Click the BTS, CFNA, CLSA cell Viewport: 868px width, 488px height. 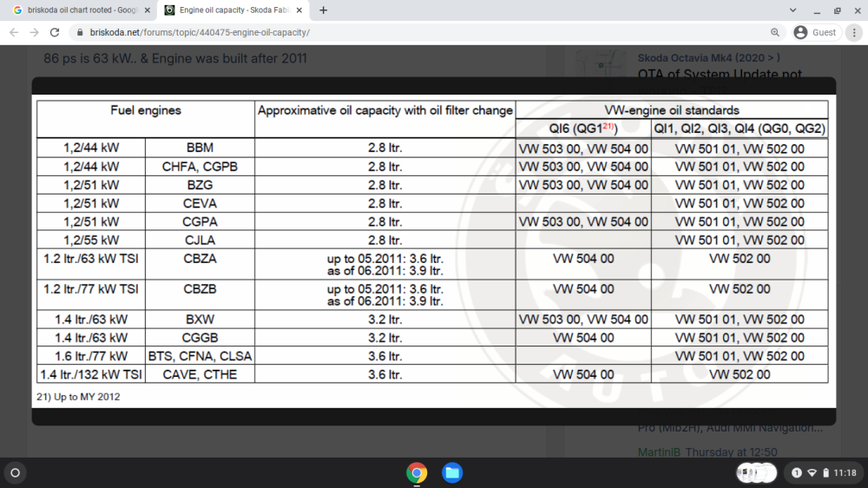point(200,356)
